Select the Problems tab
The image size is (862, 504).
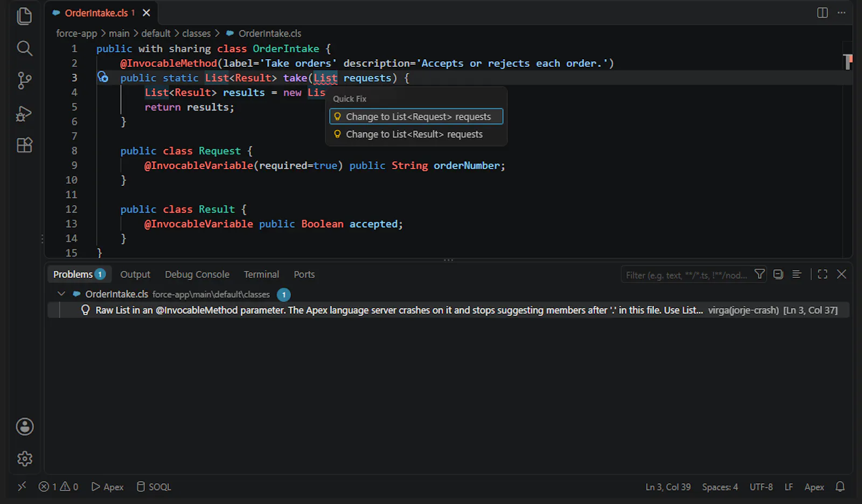pos(79,275)
